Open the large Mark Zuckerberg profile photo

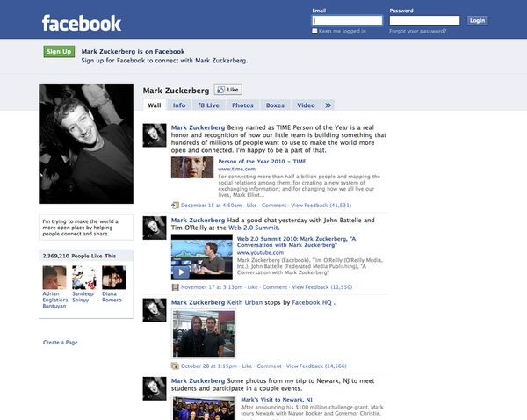click(86, 144)
